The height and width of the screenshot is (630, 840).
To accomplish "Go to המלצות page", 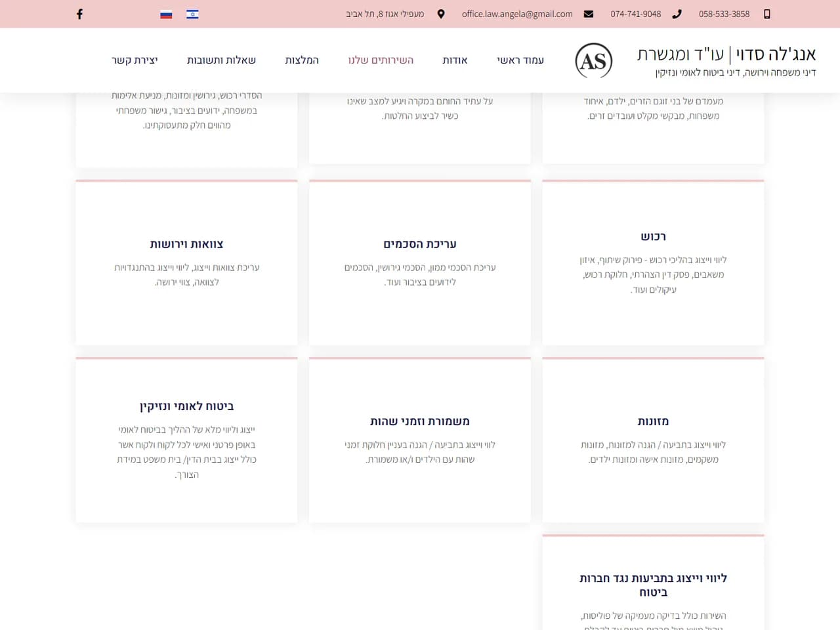I will pos(302,60).
